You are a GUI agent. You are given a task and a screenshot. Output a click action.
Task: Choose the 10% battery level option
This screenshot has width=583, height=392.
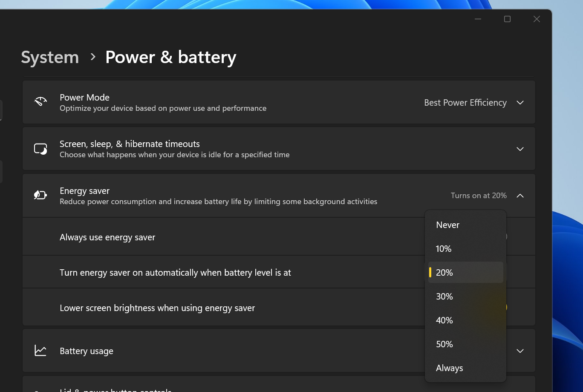click(x=444, y=248)
